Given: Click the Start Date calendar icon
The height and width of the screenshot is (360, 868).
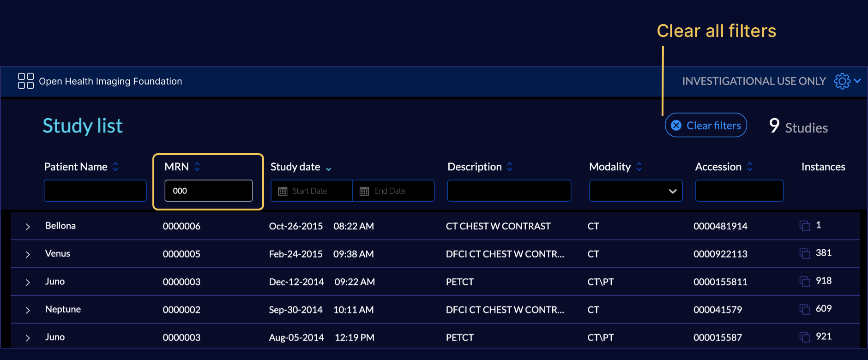Looking at the screenshot, I should [283, 191].
